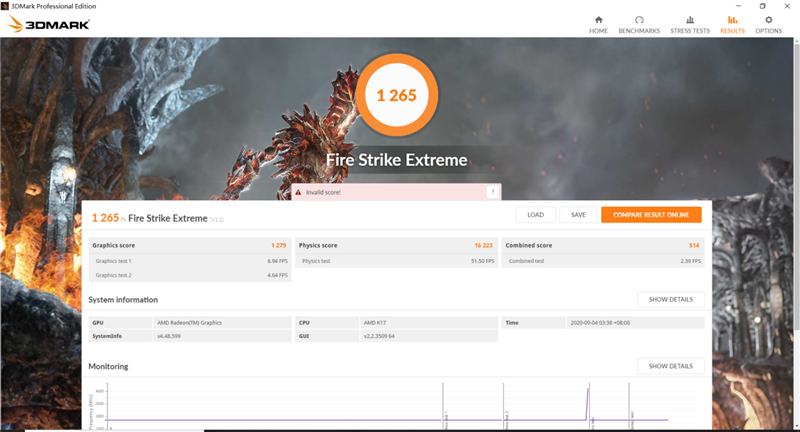800x432 pixels.
Task: Show details for System information
Action: 670,299
